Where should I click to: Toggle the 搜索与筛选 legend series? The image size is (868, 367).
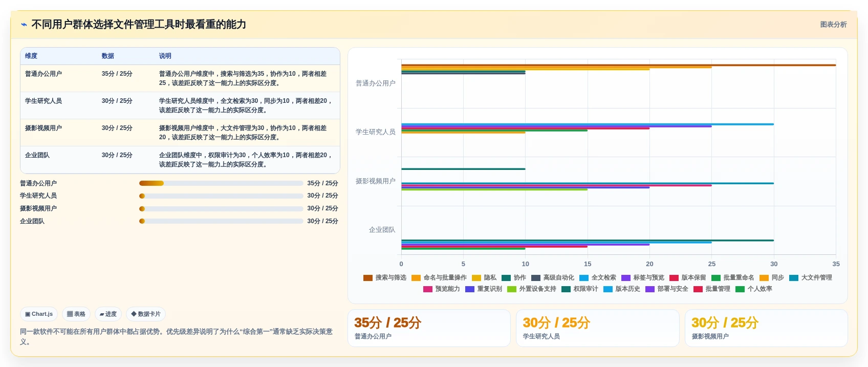coord(384,277)
